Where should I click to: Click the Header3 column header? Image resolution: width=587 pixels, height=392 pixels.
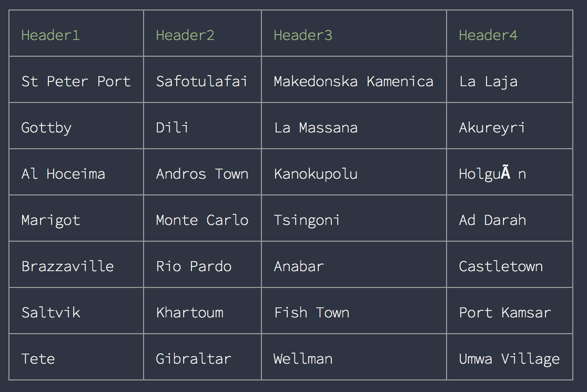[x=354, y=33]
